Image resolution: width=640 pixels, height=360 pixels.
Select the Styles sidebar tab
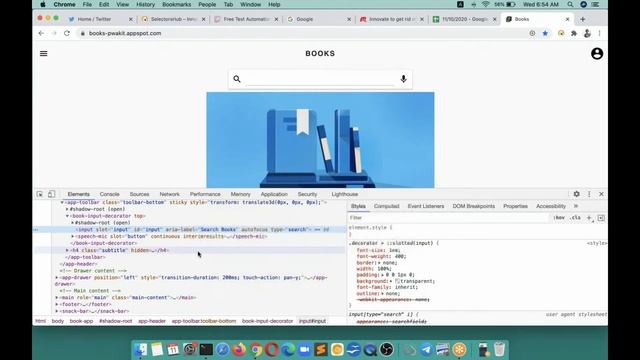pyautogui.click(x=358, y=206)
